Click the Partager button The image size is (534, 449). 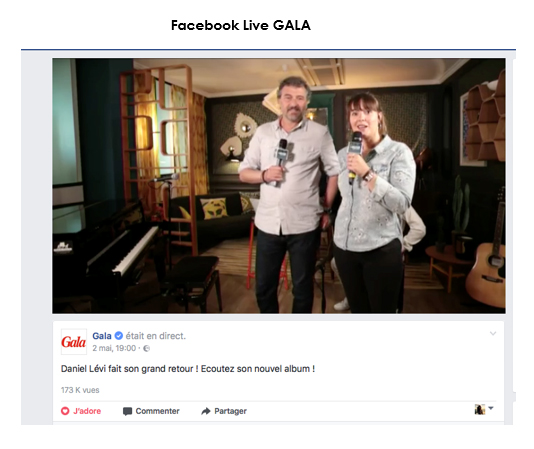coord(224,411)
